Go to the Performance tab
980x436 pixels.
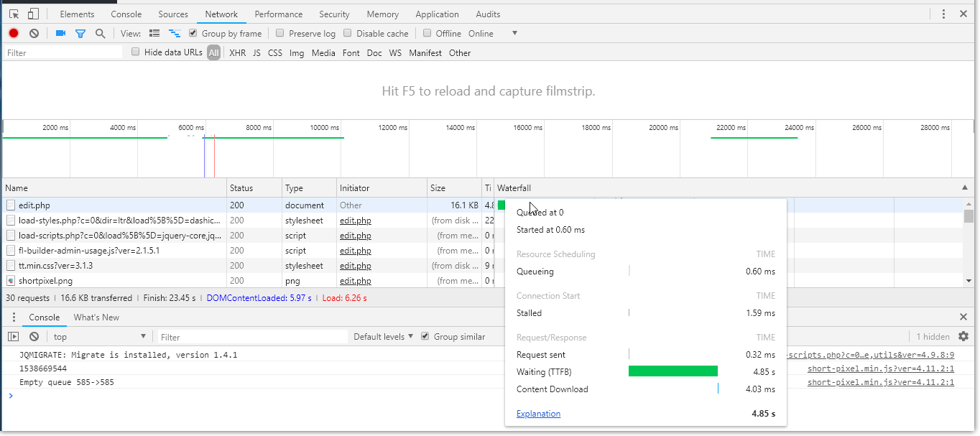(x=279, y=14)
